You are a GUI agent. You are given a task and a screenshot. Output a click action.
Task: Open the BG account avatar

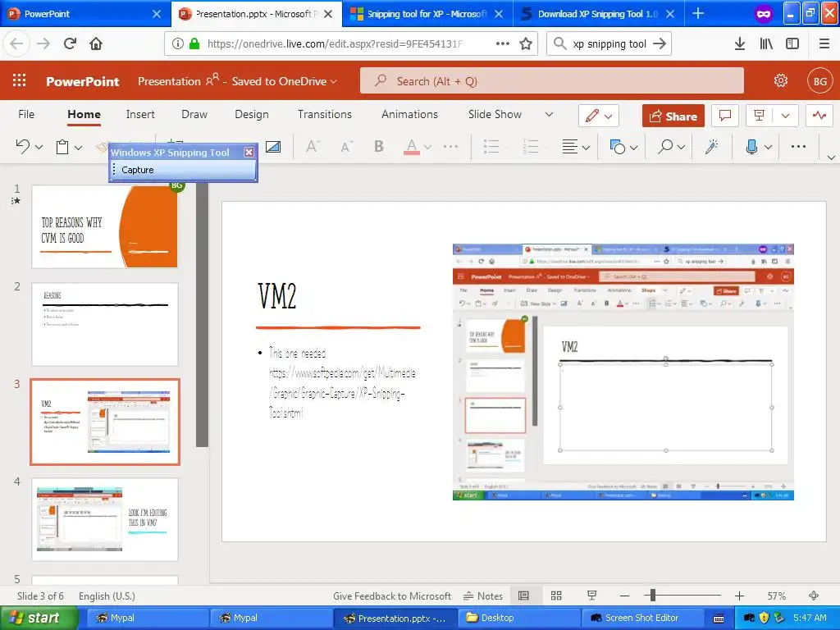tap(820, 81)
